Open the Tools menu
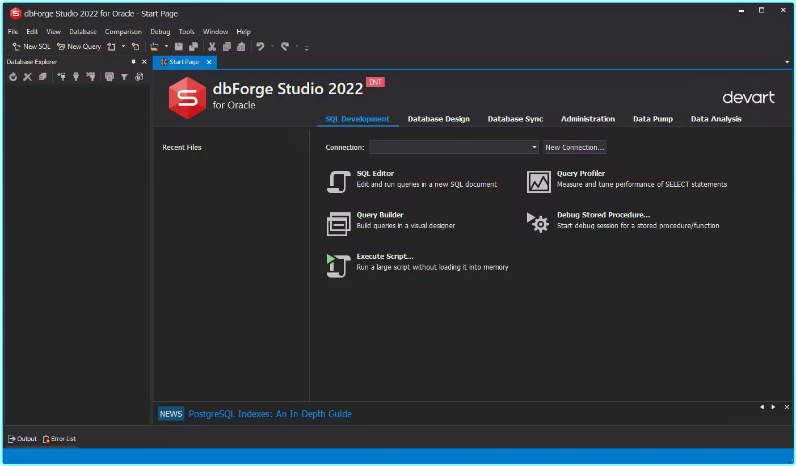 186,31
